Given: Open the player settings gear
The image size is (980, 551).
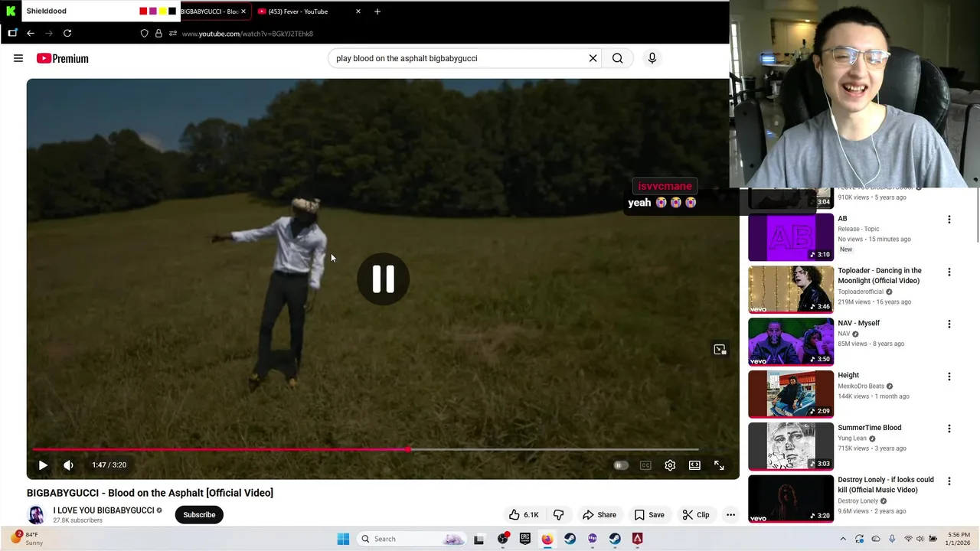Looking at the screenshot, I should point(670,465).
